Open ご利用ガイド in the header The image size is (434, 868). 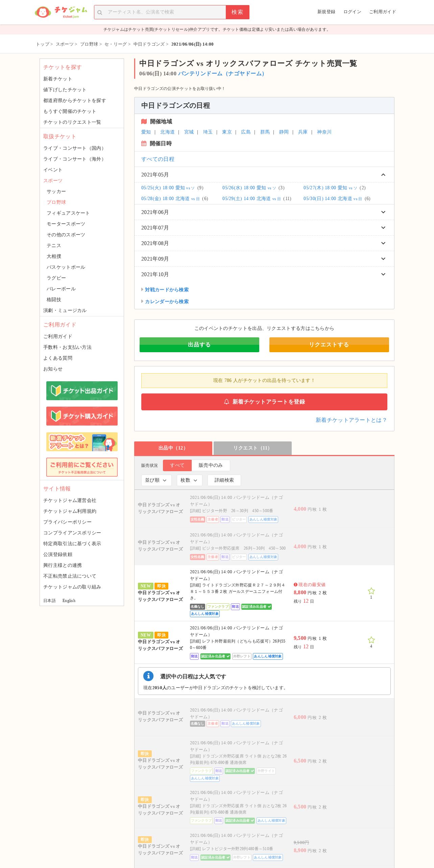coord(382,12)
